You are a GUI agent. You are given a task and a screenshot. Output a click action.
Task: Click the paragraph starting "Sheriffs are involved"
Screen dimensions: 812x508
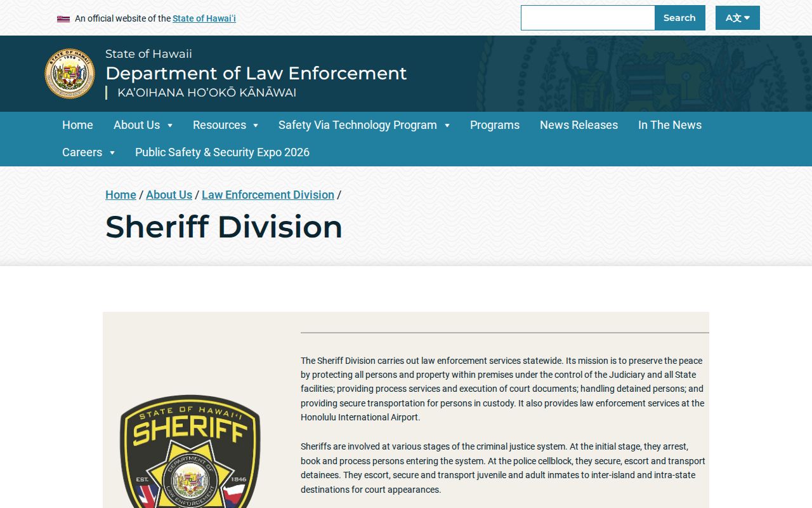pyautogui.click(x=503, y=468)
